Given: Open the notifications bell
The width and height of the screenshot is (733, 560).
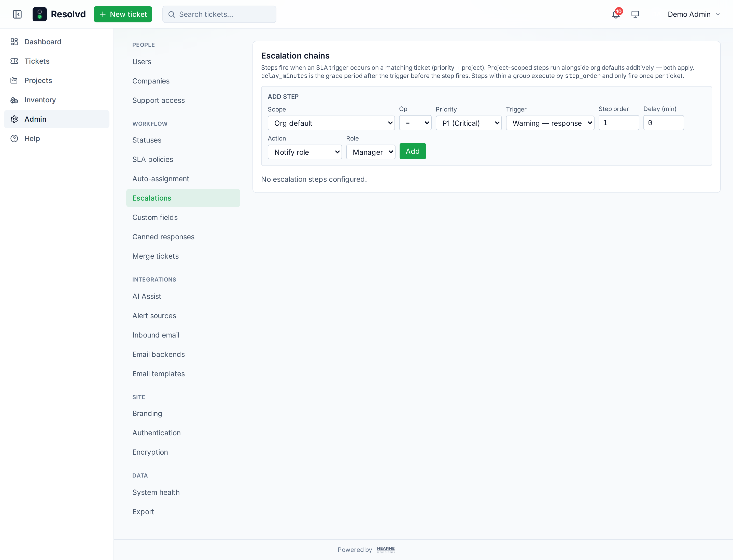Looking at the screenshot, I should coord(616,14).
